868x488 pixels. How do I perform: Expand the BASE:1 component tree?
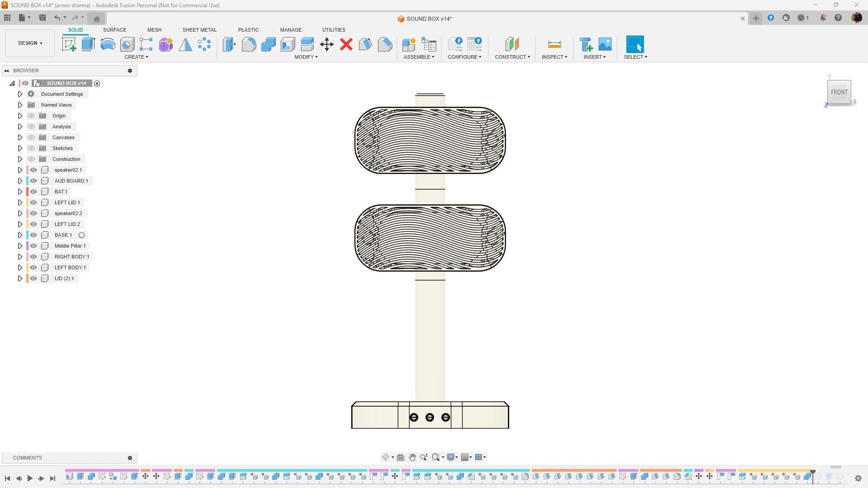[20, 235]
